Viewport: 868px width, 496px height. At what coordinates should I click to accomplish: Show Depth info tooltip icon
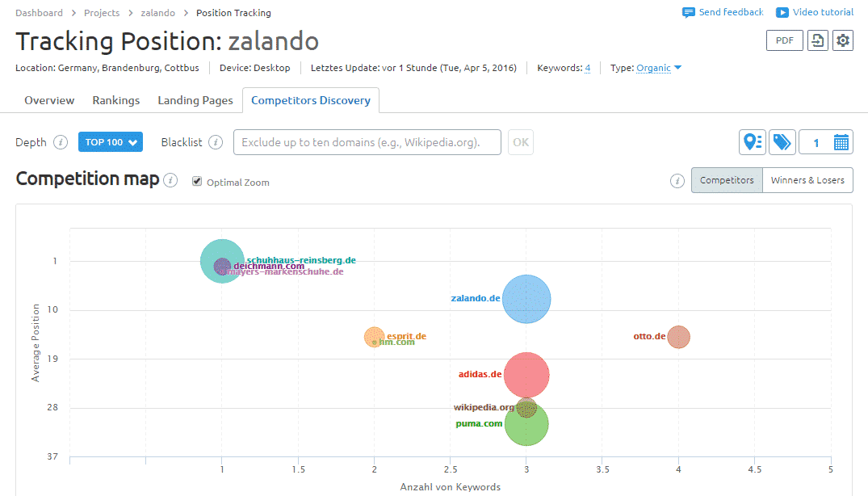[x=61, y=142]
